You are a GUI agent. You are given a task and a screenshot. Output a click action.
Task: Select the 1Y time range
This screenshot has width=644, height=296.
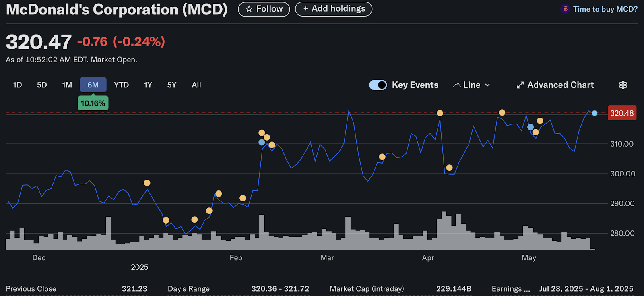tap(148, 85)
